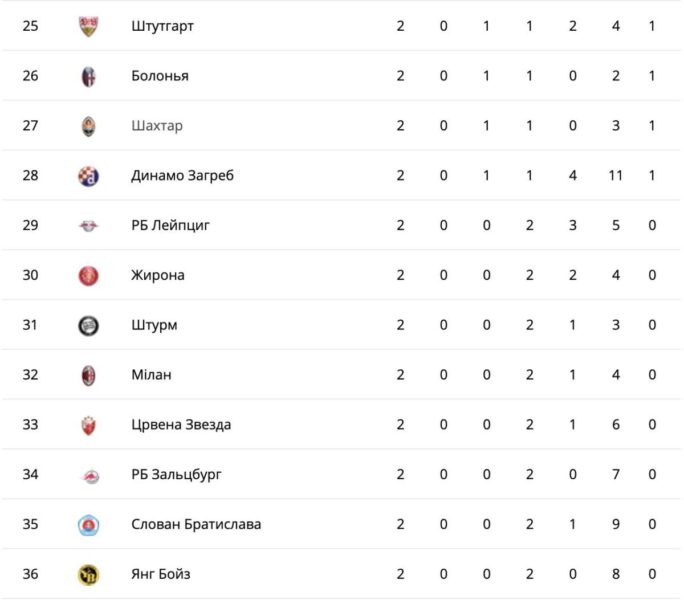The image size is (684, 600).
Task: Select the Шахтар team logo
Action: [89, 127]
